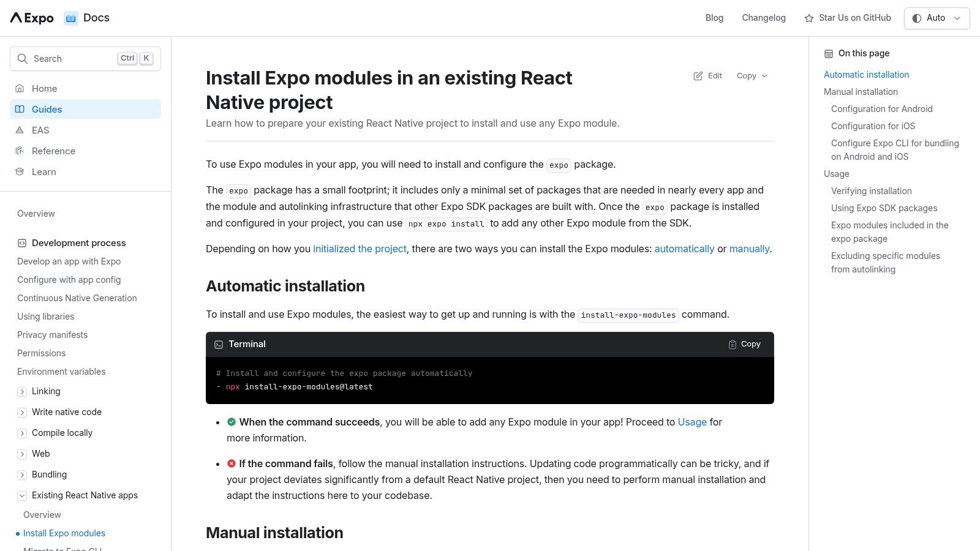Collapse the Existing React Native apps section
Screen dimensions: 980x551
click(x=22, y=496)
